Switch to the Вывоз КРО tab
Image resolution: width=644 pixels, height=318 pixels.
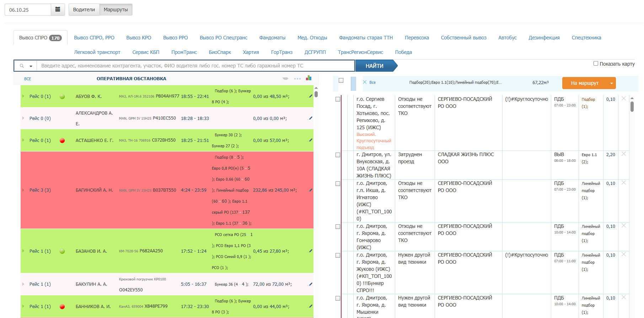pyautogui.click(x=139, y=38)
